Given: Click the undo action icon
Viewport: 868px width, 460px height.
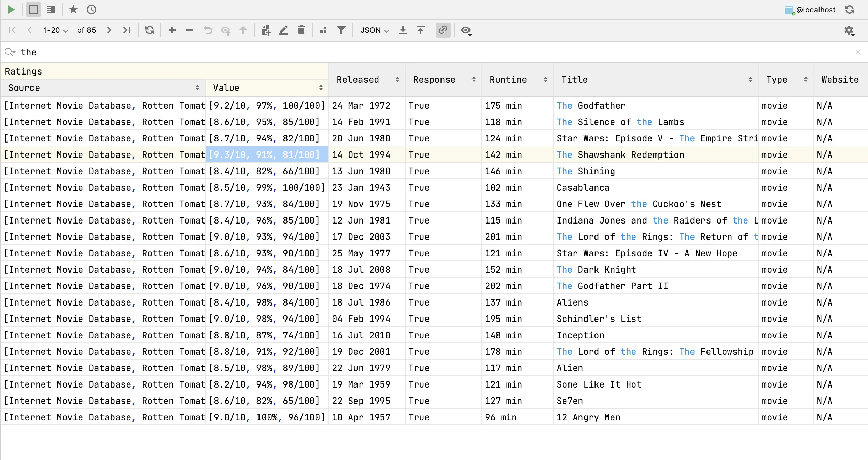Looking at the screenshot, I should (208, 30).
